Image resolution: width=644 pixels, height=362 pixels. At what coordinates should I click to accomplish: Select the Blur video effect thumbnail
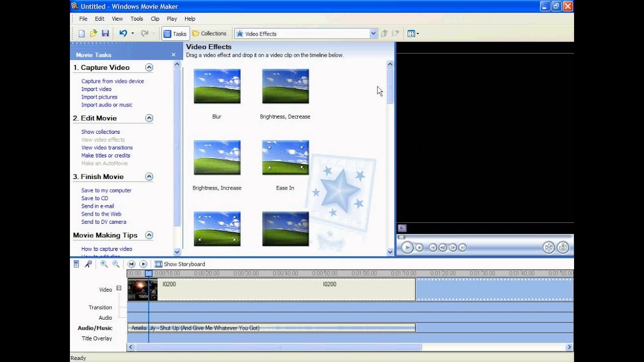click(x=217, y=86)
